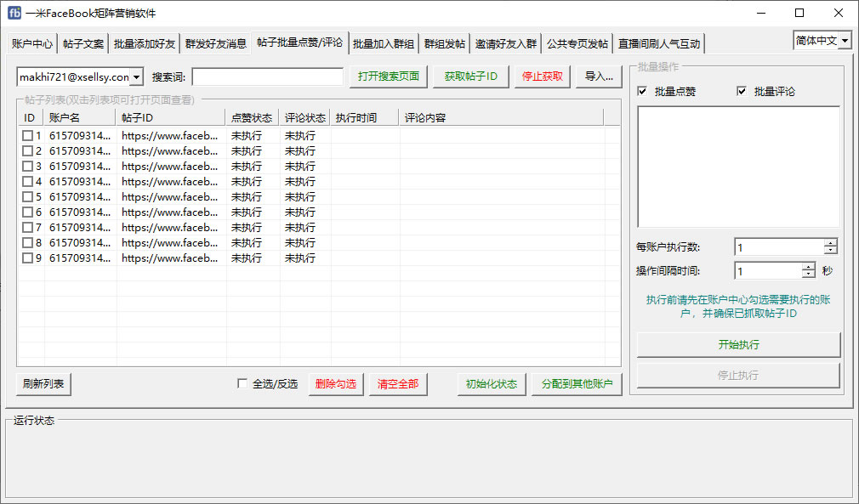Image resolution: width=859 pixels, height=504 pixels.
Task: Click the ID column header
Action: pos(31,117)
